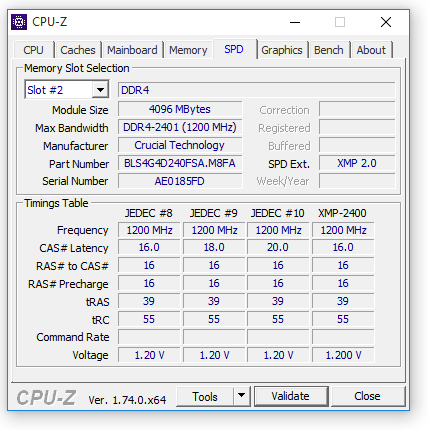Image resolution: width=428 pixels, height=430 pixels.
Task: Show the About tab
Action: click(371, 50)
